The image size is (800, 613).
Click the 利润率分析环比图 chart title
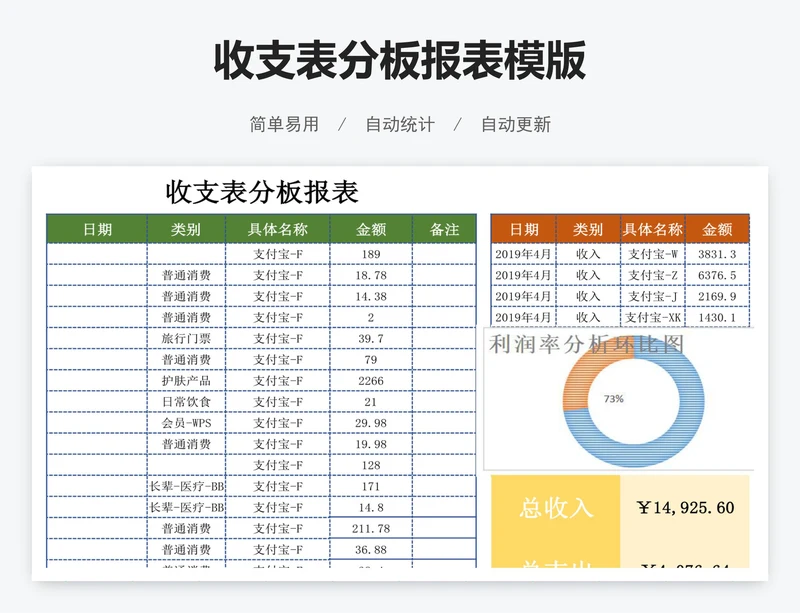[586, 344]
